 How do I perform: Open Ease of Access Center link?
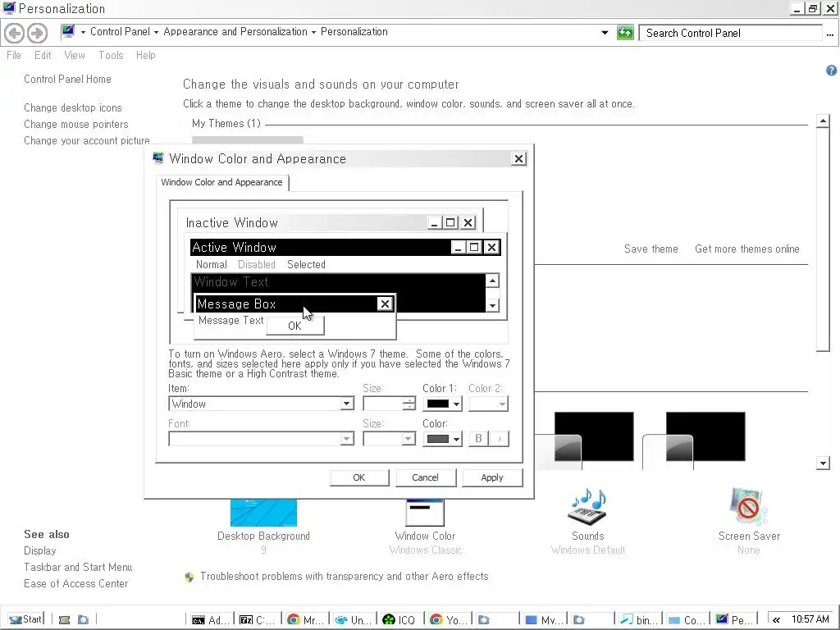click(76, 583)
